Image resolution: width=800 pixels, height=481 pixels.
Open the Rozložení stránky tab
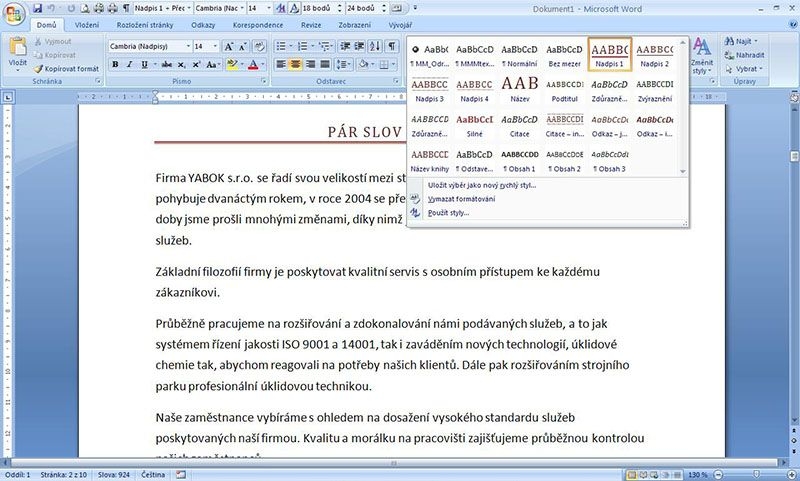(146, 24)
